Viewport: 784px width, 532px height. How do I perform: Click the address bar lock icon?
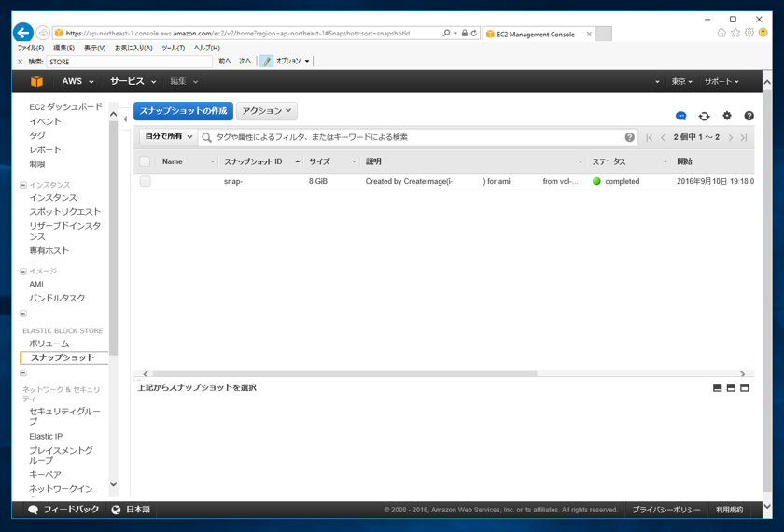pos(465,33)
